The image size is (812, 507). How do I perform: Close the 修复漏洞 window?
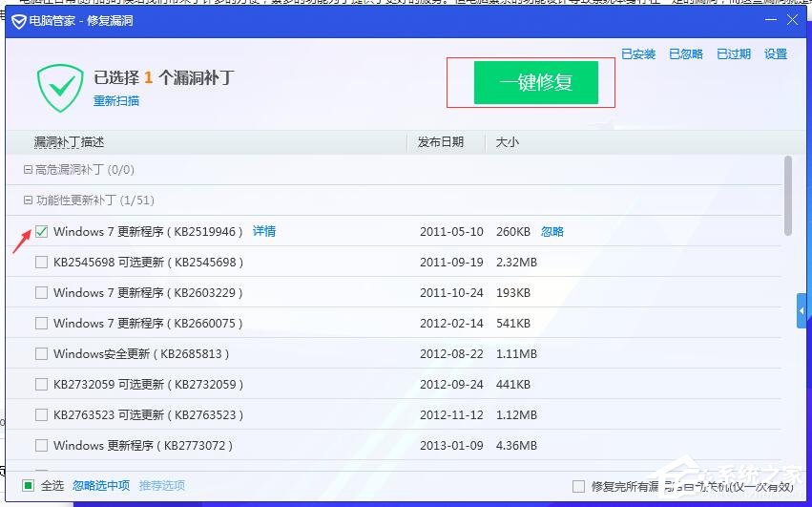pyautogui.click(x=792, y=20)
